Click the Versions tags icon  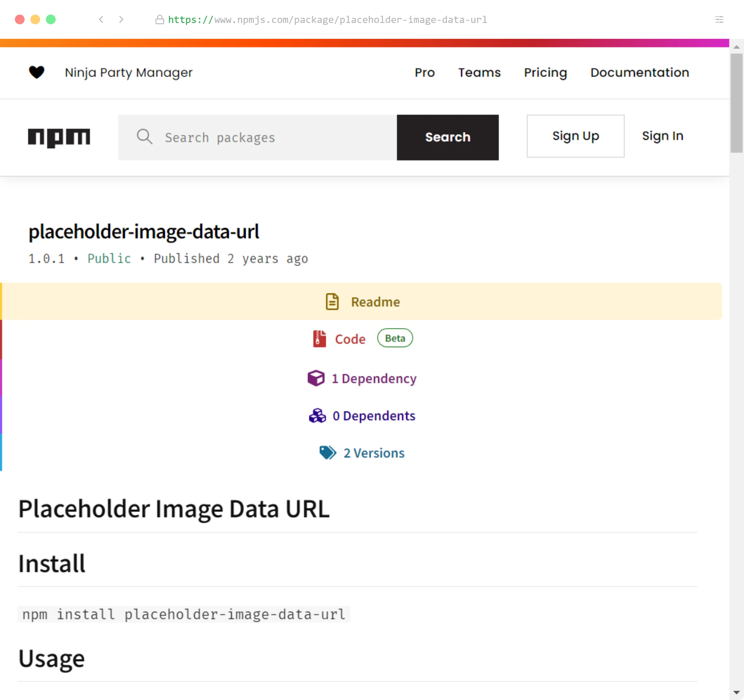tap(328, 453)
